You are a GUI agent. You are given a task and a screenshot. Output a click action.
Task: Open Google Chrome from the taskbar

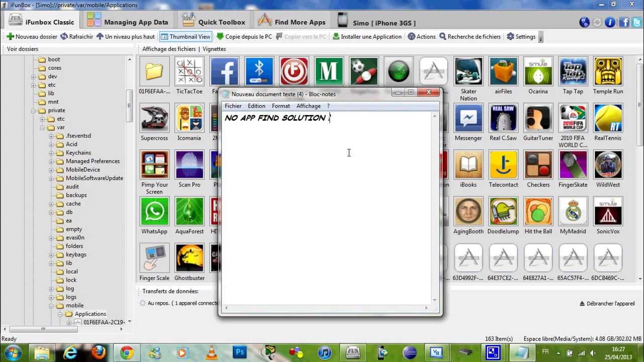coord(127,352)
